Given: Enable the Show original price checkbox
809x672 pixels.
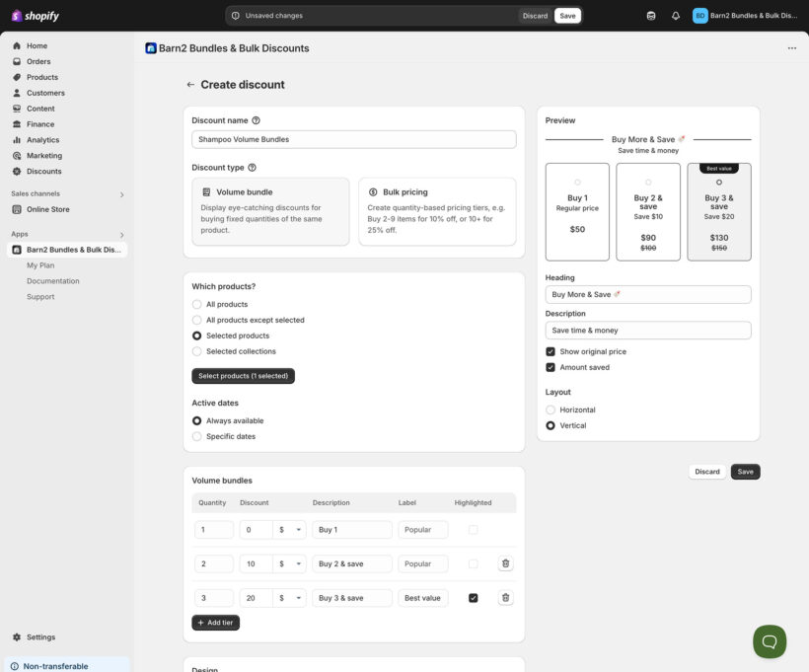Looking at the screenshot, I should click(x=550, y=350).
